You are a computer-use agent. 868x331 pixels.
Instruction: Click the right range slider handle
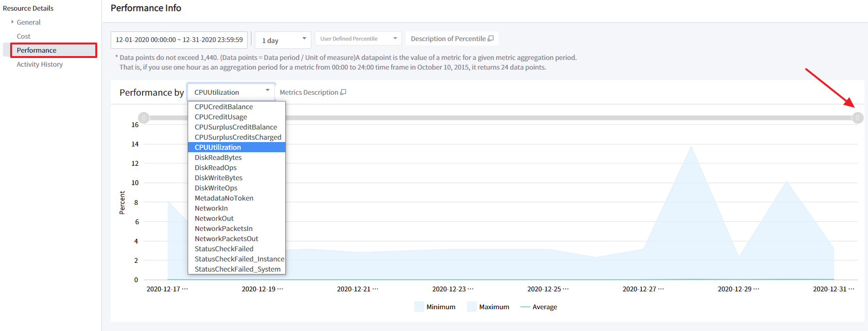pyautogui.click(x=857, y=118)
